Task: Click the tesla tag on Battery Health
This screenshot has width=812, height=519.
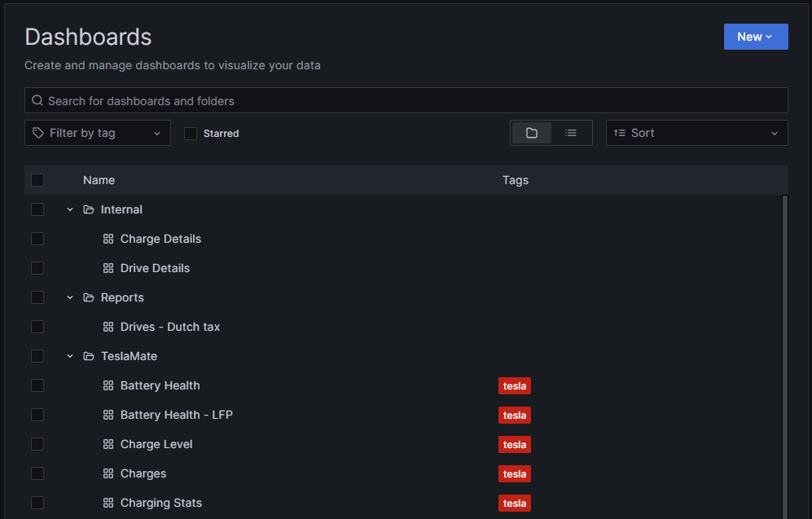Action: click(515, 386)
